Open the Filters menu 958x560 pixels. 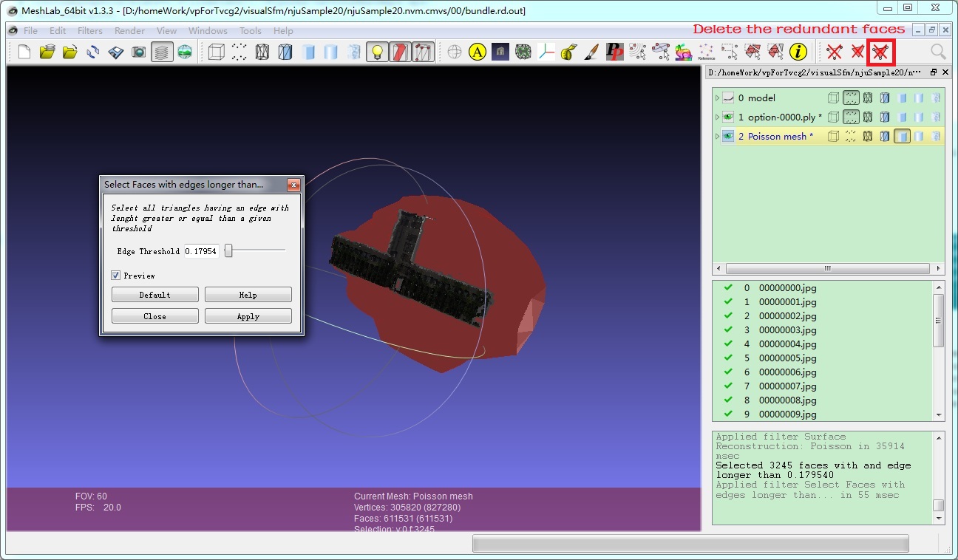point(90,31)
